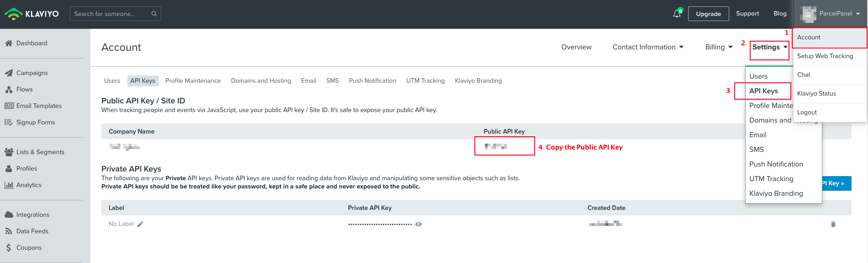Click the Lists & Segments people icon

(9, 152)
